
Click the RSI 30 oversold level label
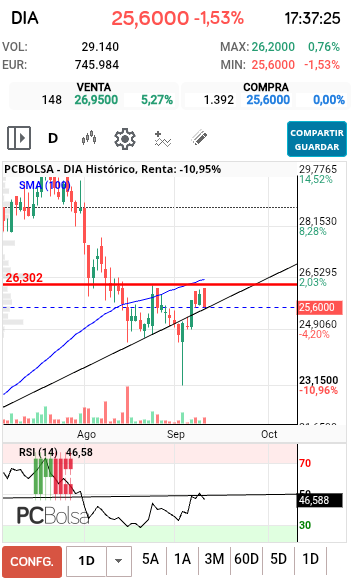point(305,525)
